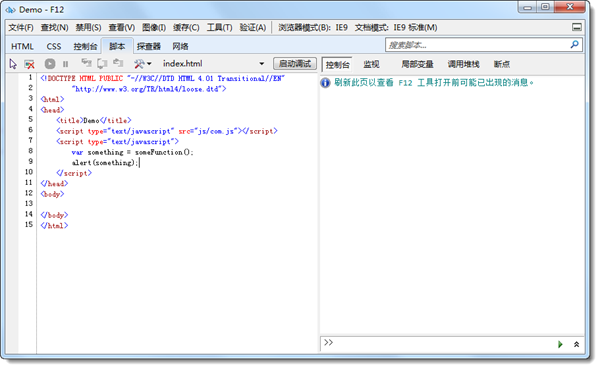Maximize the F12 window
This screenshot has height=369, width=600.
(x=545, y=7)
